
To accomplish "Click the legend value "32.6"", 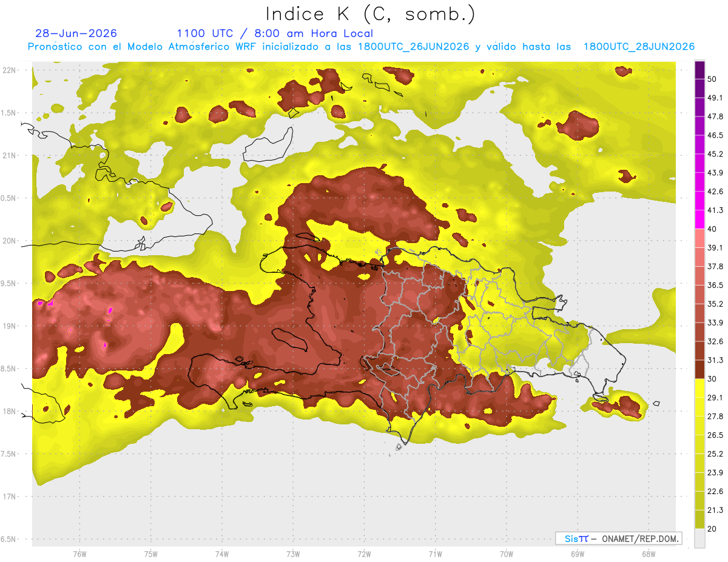I will point(715,341).
